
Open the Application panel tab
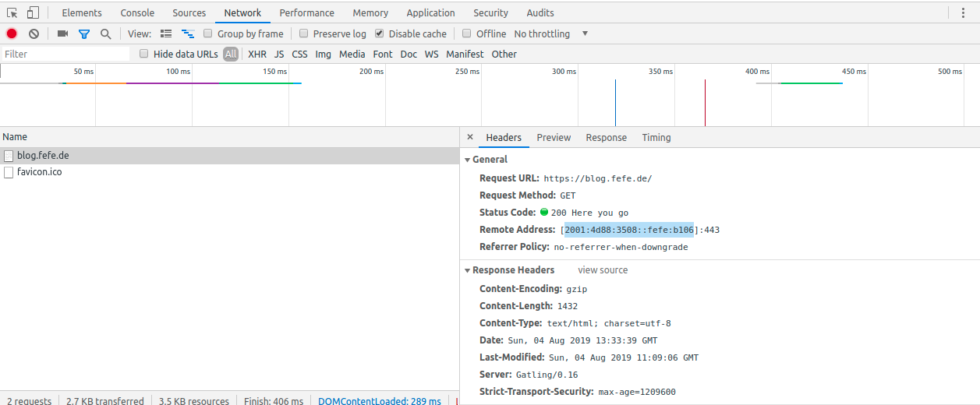(x=430, y=12)
